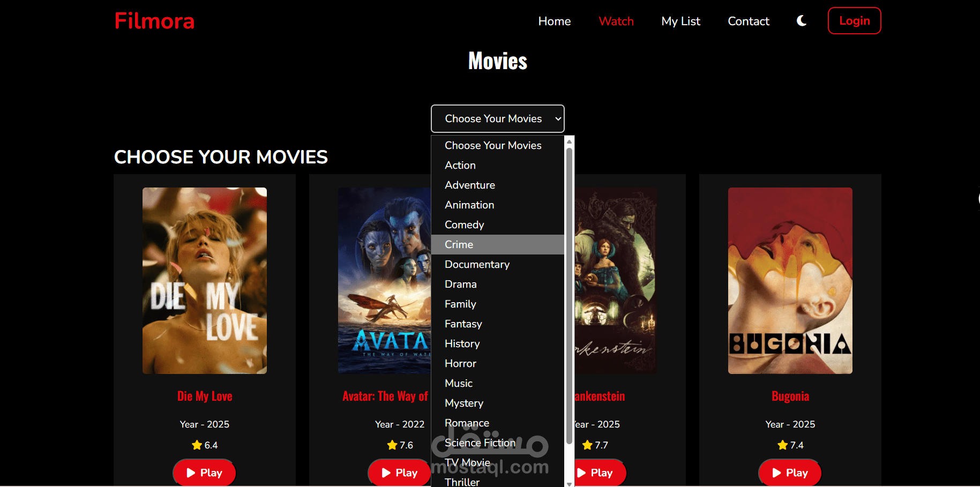Choose Adventure genre option
980x487 pixels.
[x=498, y=185]
